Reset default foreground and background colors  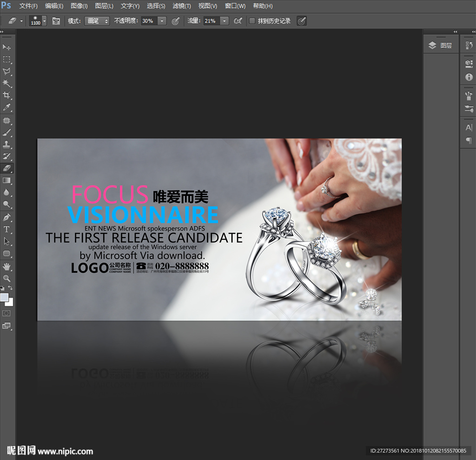pos(2,288)
